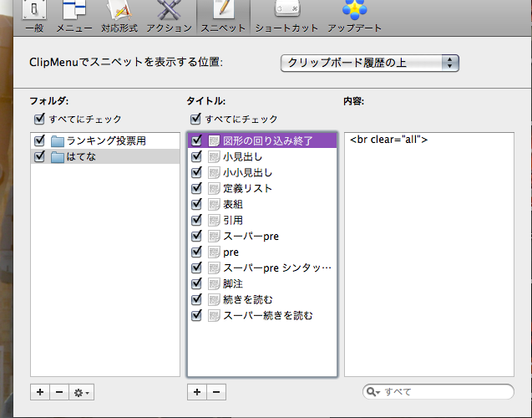Open the 一般 preferences pane icon

coord(34,10)
